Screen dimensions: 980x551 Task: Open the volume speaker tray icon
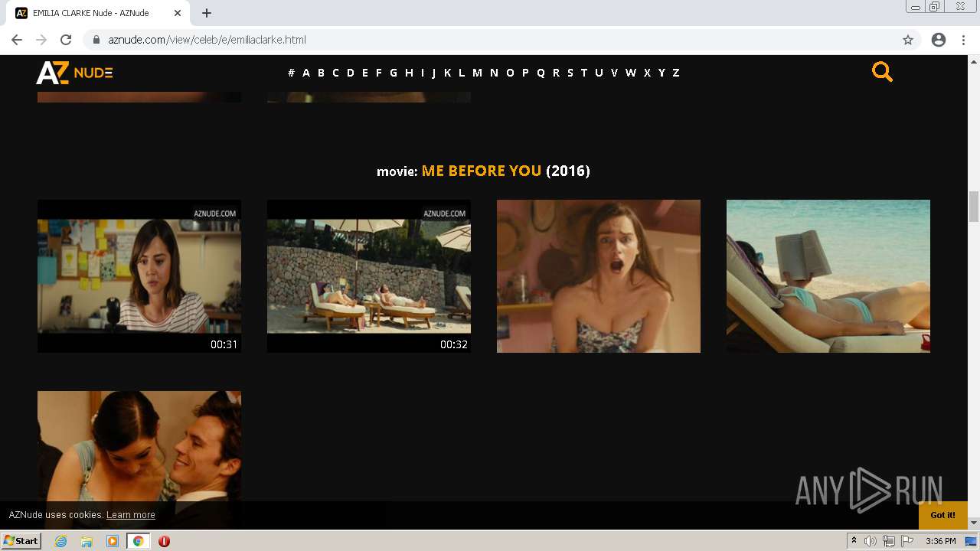(x=871, y=541)
